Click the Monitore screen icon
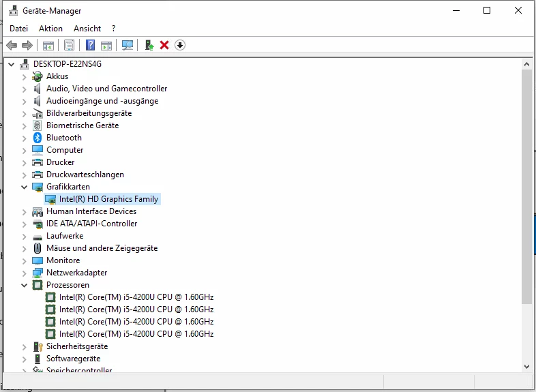 click(x=38, y=260)
